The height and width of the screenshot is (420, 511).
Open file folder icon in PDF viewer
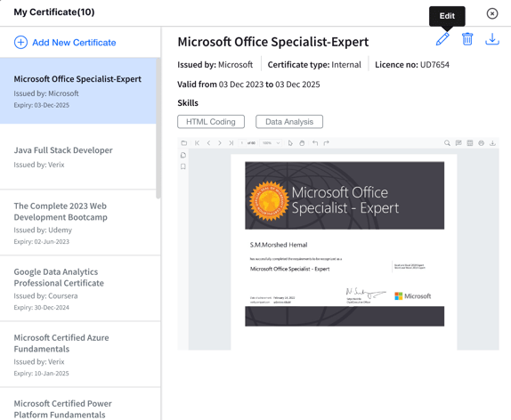[x=184, y=143]
